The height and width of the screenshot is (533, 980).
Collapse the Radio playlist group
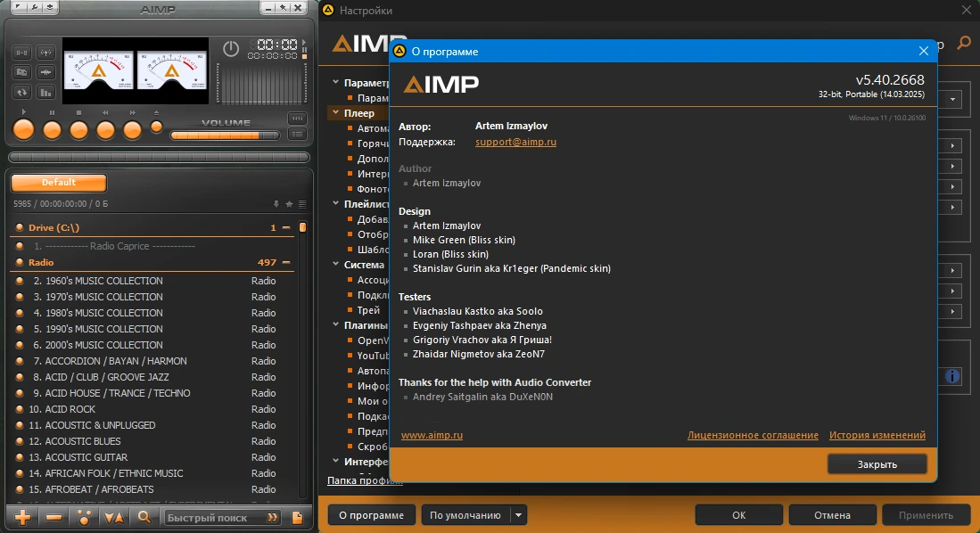[286, 262]
